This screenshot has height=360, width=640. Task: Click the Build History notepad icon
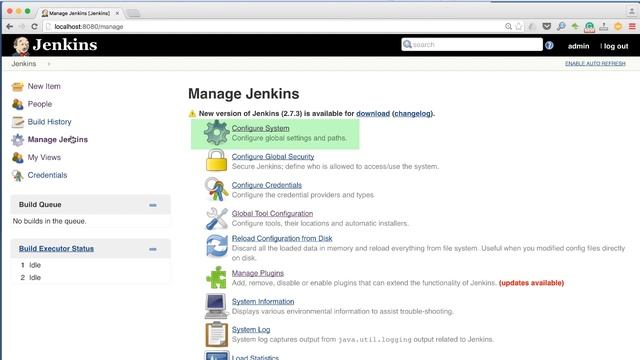coord(18,122)
